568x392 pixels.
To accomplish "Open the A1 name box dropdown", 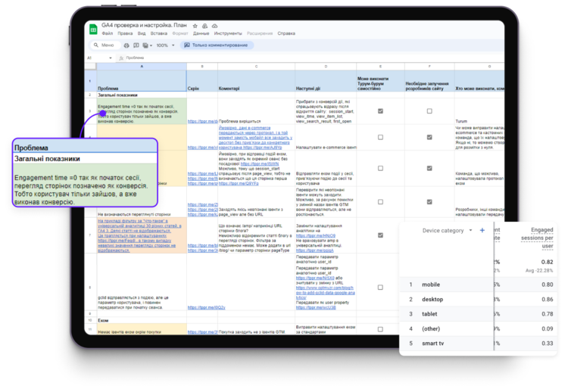I will pyautogui.click(x=110, y=58).
